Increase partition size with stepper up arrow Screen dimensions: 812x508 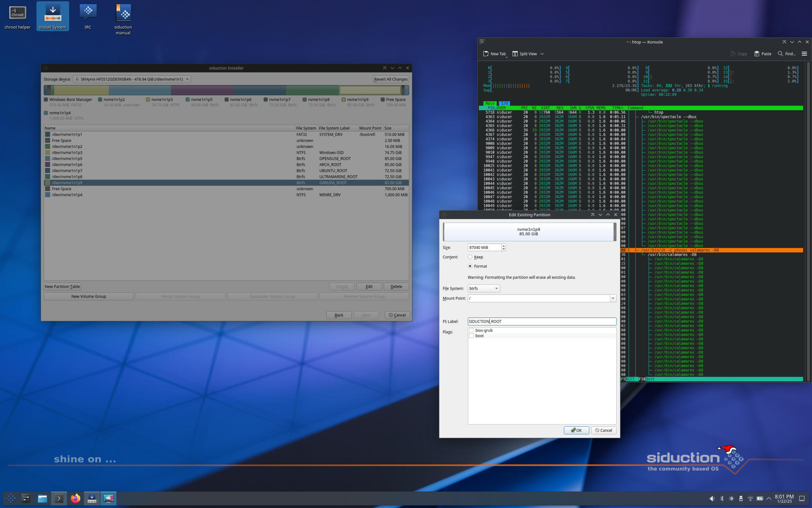coord(504,246)
